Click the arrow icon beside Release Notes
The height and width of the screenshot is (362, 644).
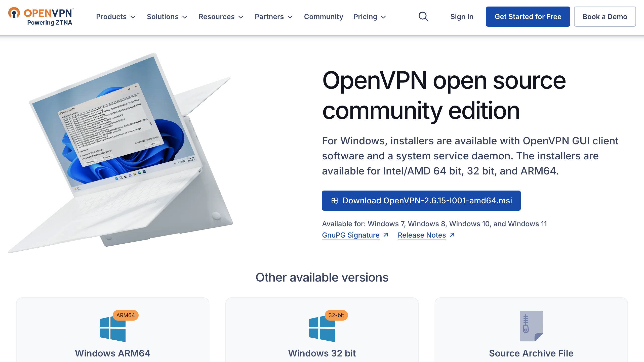pyautogui.click(x=452, y=235)
